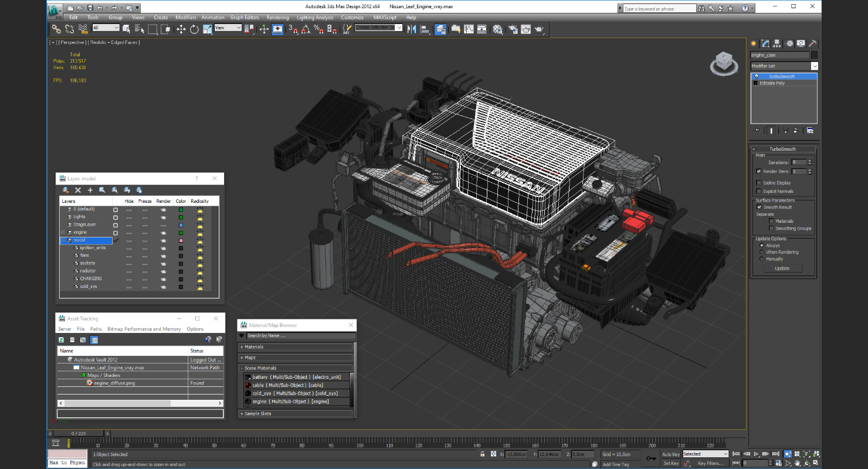The image size is (868, 469).
Task: Open the Modifier List dropdown
Action: coord(784,66)
